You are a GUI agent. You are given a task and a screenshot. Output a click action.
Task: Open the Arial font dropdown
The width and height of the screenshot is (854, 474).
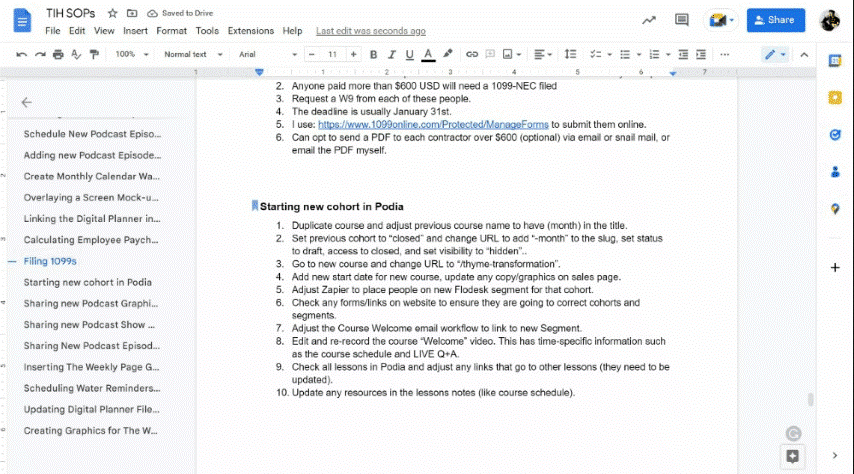pyautogui.click(x=265, y=54)
